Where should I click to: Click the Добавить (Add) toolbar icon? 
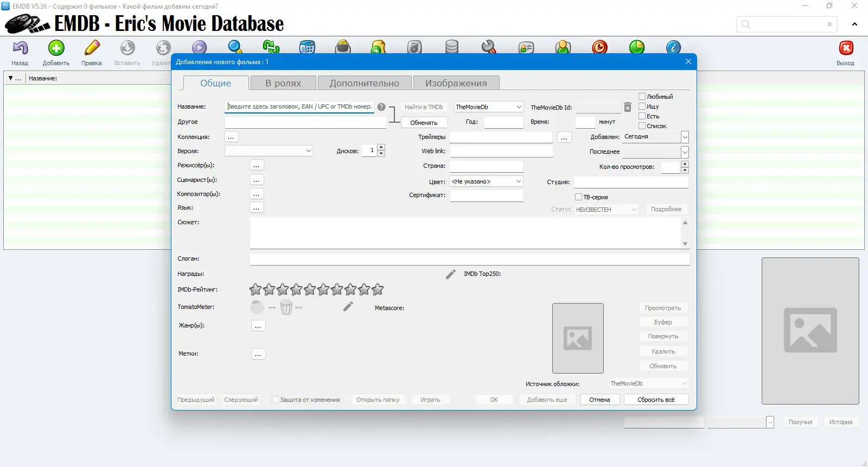pyautogui.click(x=56, y=49)
